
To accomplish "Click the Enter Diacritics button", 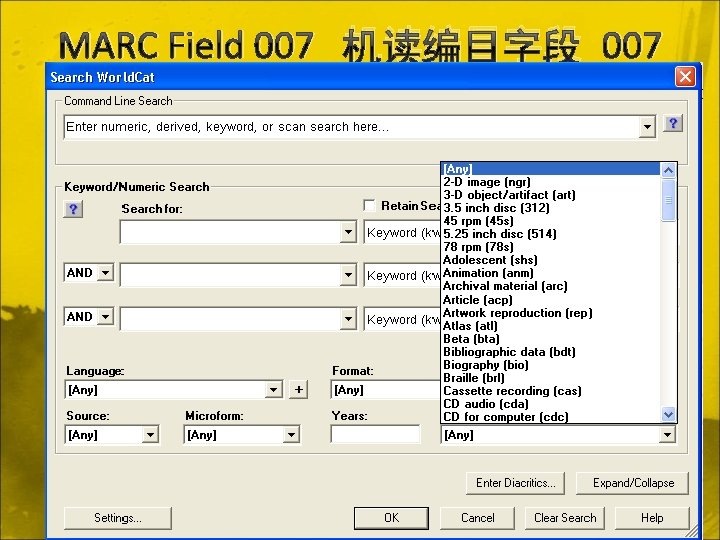I will 516,483.
